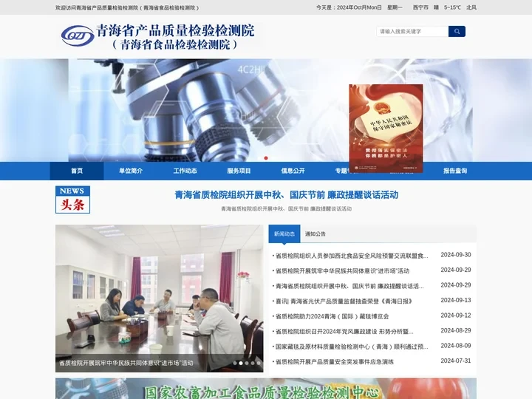Screen dimensions: 532x399
Task: Open the NEWS 头条 badge
Action: [x=72, y=199]
